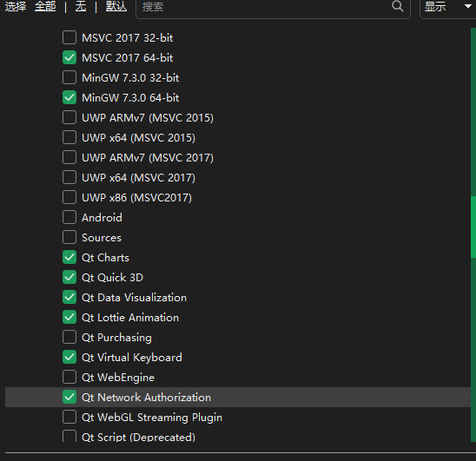
Task: Click the 默认 default selection link
Action: point(116,6)
